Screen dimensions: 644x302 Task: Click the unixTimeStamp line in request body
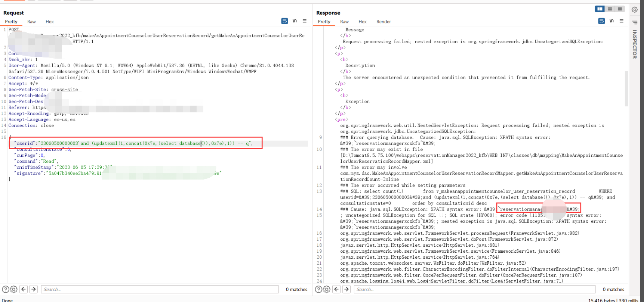click(x=63, y=167)
